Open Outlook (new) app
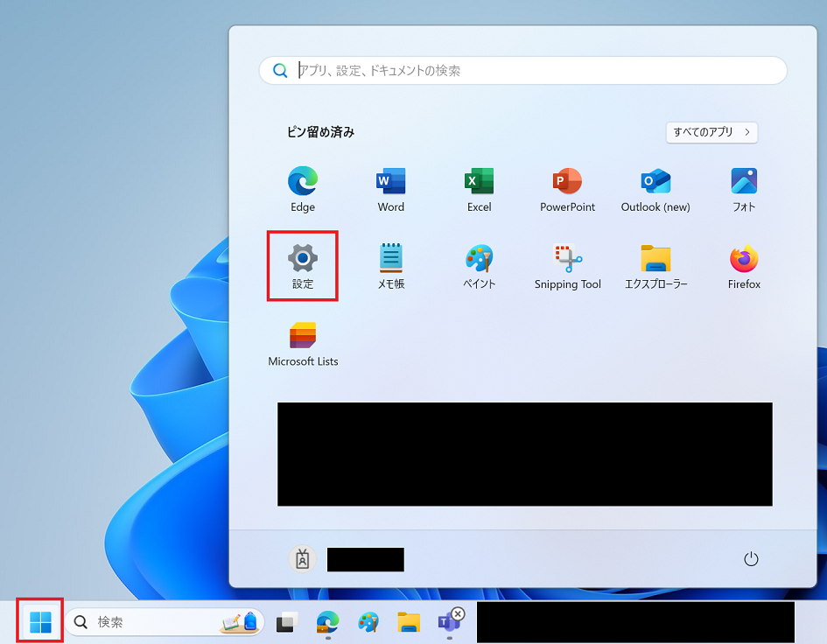The image size is (827, 644). (x=655, y=189)
